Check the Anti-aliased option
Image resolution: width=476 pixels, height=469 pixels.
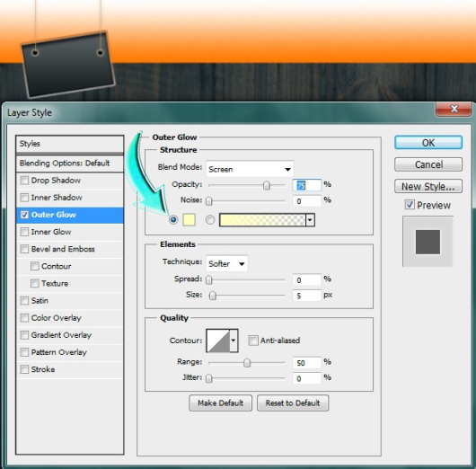[253, 341]
